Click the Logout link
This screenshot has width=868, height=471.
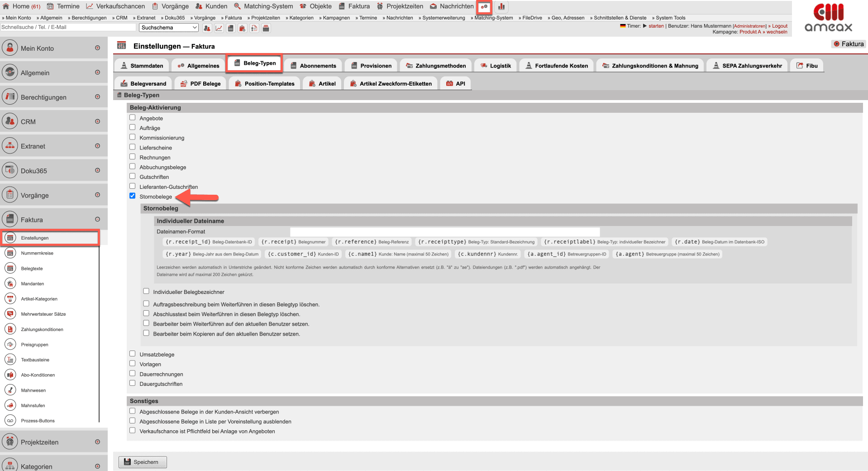click(x=779, y=26)
